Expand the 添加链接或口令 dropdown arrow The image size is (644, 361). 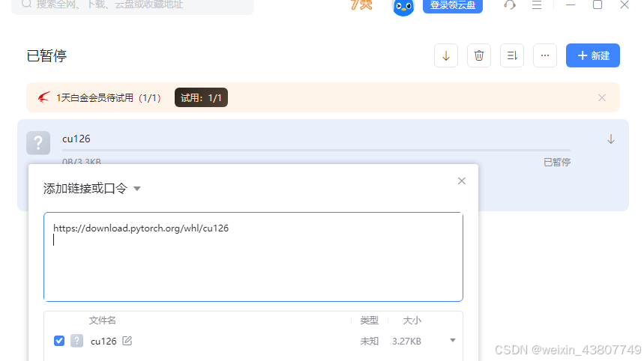(137, 189)
